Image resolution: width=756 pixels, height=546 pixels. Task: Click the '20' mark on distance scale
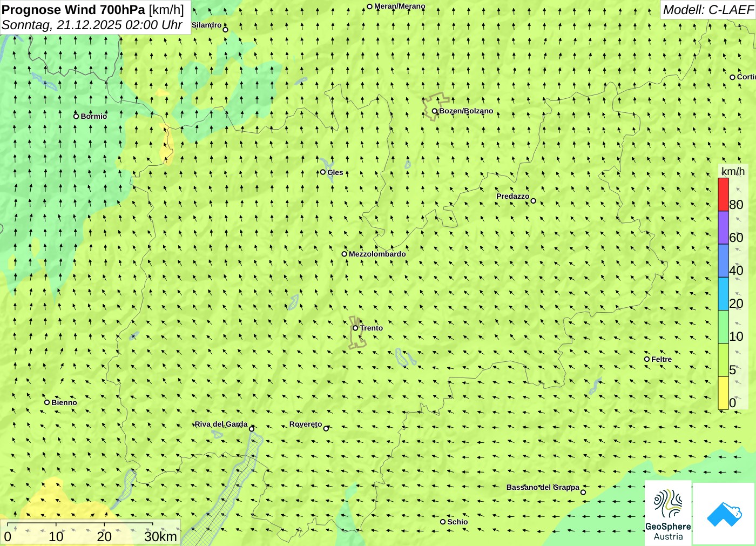(x=104, y=536)
